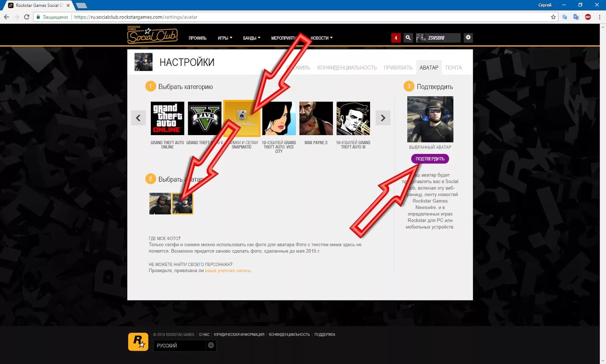Select the Grand Theft Auto V category
606x364 pixels.
[205, 118]
